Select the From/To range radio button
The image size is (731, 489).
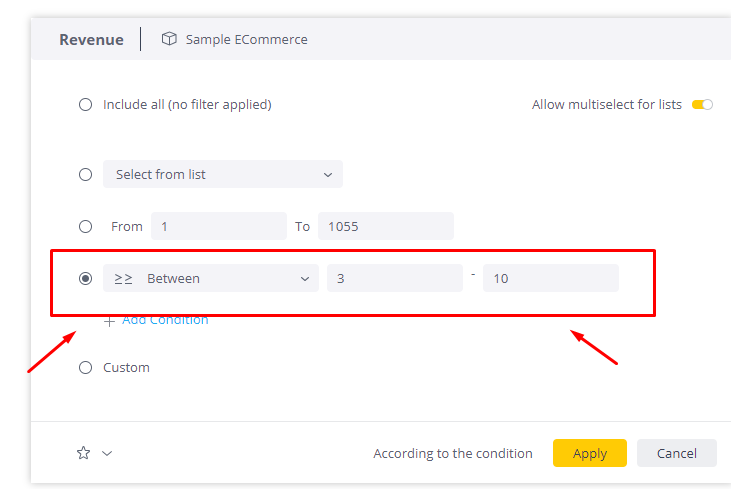[86, 226]
